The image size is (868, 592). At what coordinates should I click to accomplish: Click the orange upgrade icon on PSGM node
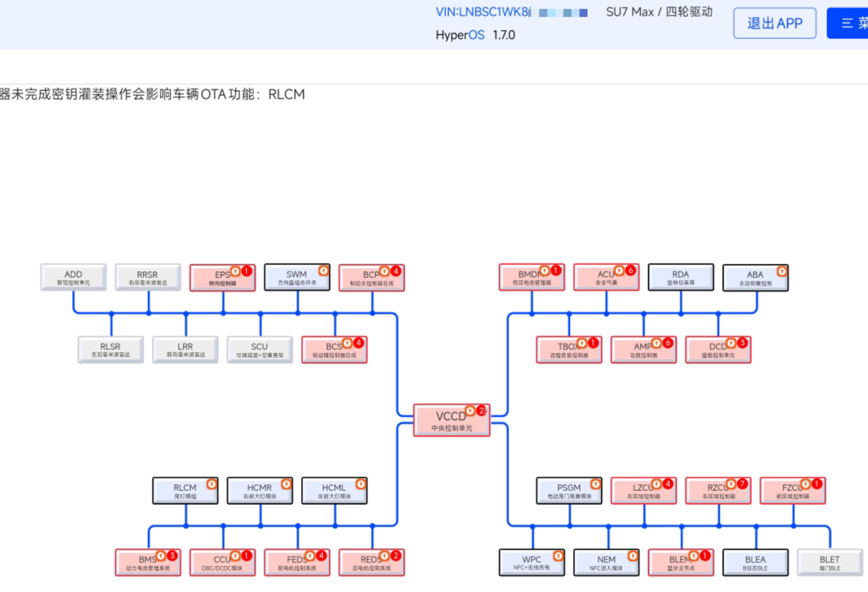[595, 484]
